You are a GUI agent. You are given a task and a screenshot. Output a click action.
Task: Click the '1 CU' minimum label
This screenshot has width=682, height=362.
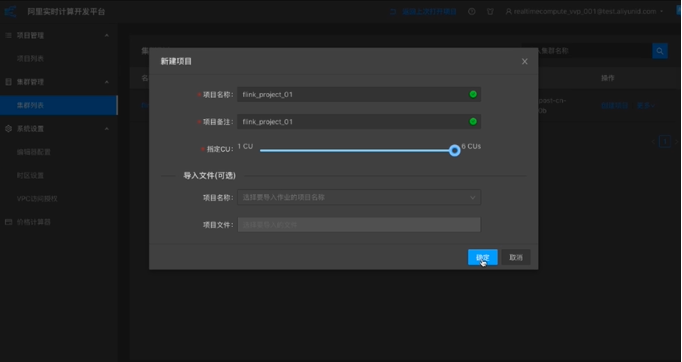[x=245, y=147]
